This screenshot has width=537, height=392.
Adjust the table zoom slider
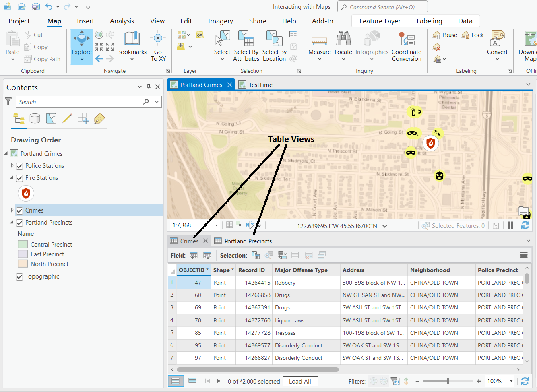[x=448, y=381]
